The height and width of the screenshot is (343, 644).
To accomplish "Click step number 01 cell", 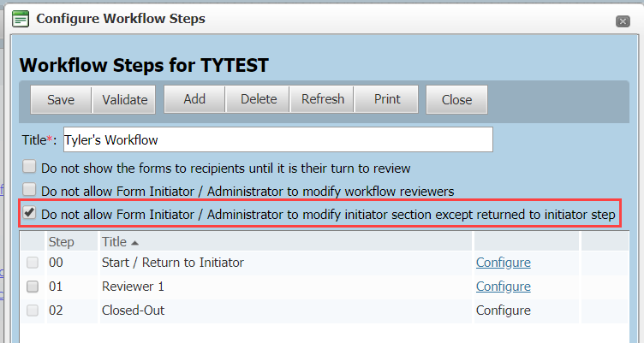I will click(56, 286).
